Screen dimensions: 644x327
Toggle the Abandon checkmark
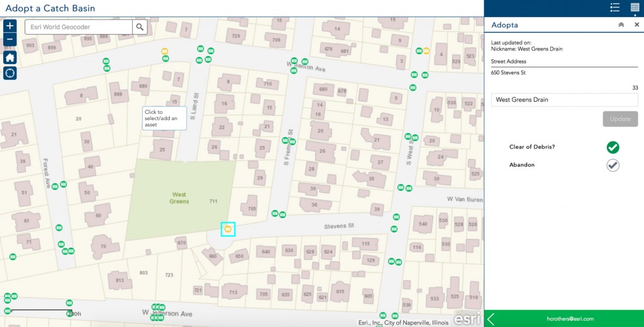pos(613,165)
